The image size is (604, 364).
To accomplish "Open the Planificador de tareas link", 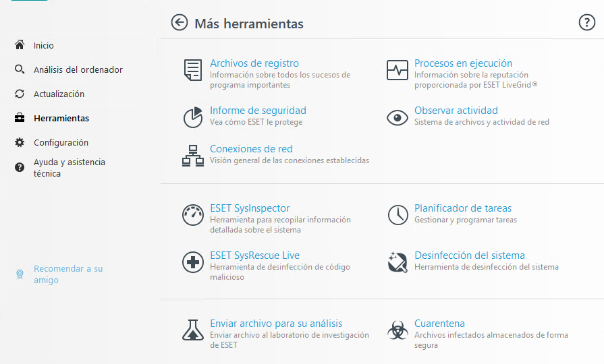I will pyautogui.click(x=463, y=208).
